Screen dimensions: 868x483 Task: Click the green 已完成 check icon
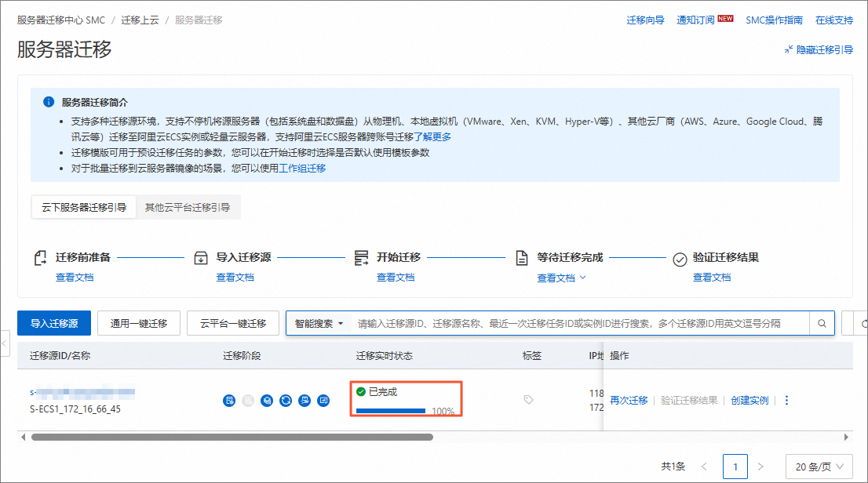[361, 392]
